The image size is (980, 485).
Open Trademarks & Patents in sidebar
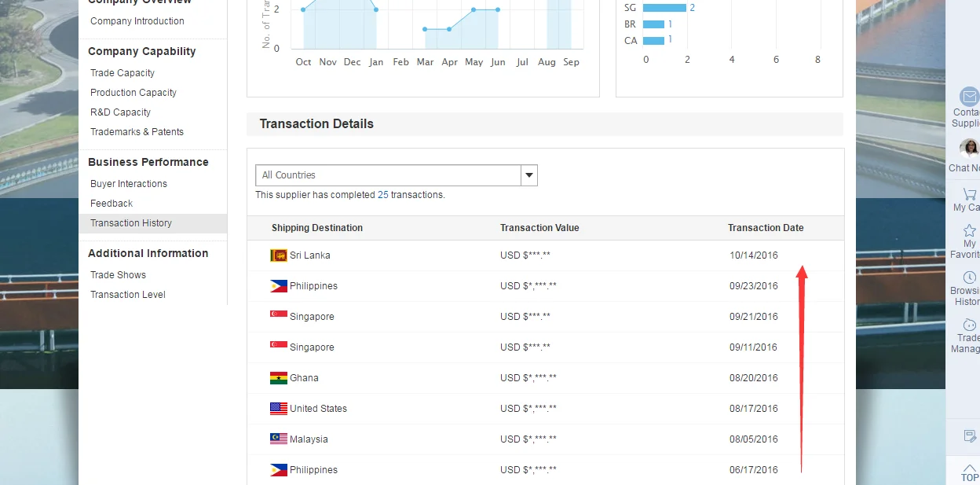pyautogui.click(x=137, y=132)
